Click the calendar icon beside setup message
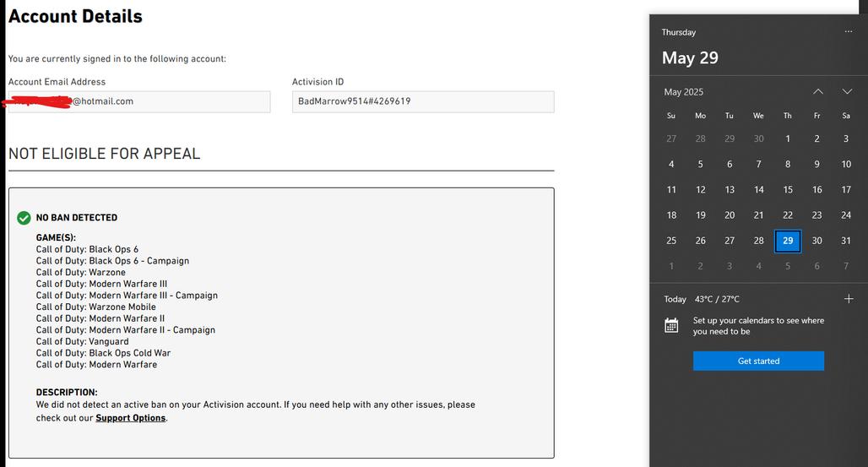The image size is (868, 467). click(x=671, y=325)
